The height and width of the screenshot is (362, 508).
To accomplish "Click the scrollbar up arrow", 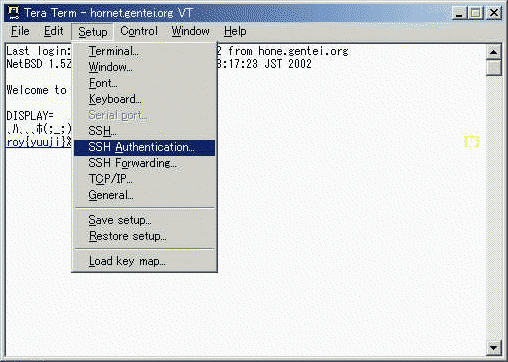I will (x=494, y=52).
